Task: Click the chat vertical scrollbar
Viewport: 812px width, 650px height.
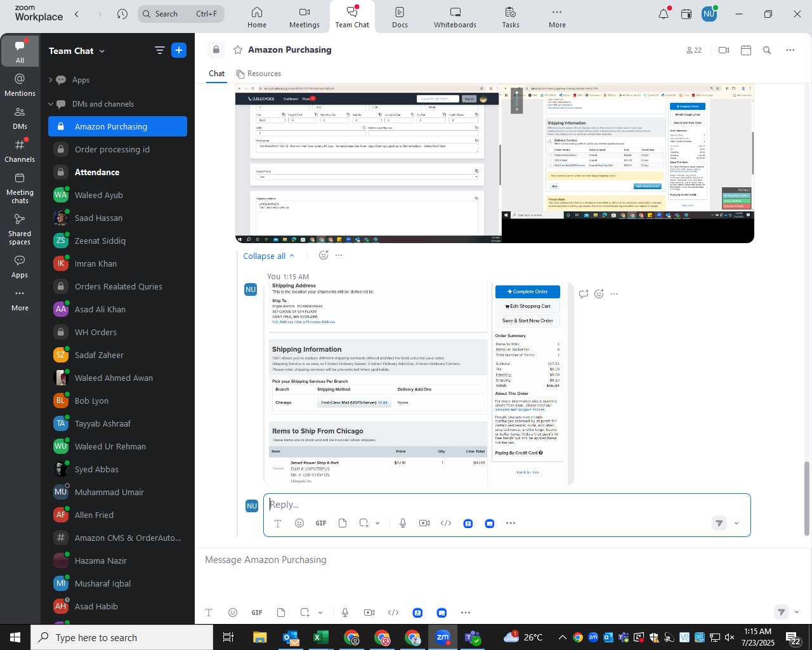Action: pos(807,498)
